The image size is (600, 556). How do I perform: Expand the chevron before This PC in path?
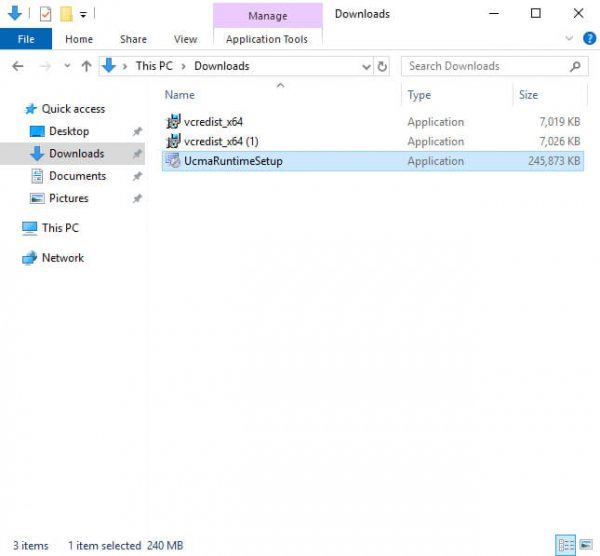tap(125, 66)
